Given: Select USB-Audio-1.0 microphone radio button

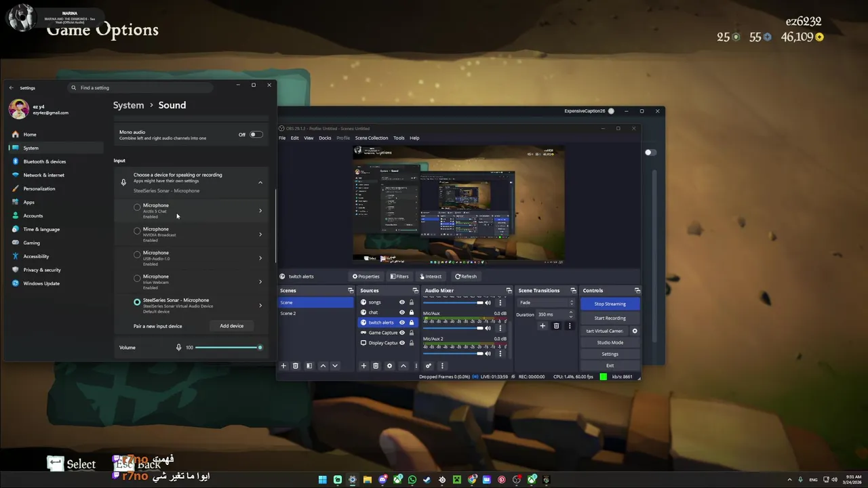Looking at the screenshot, I should click(137, 255).
